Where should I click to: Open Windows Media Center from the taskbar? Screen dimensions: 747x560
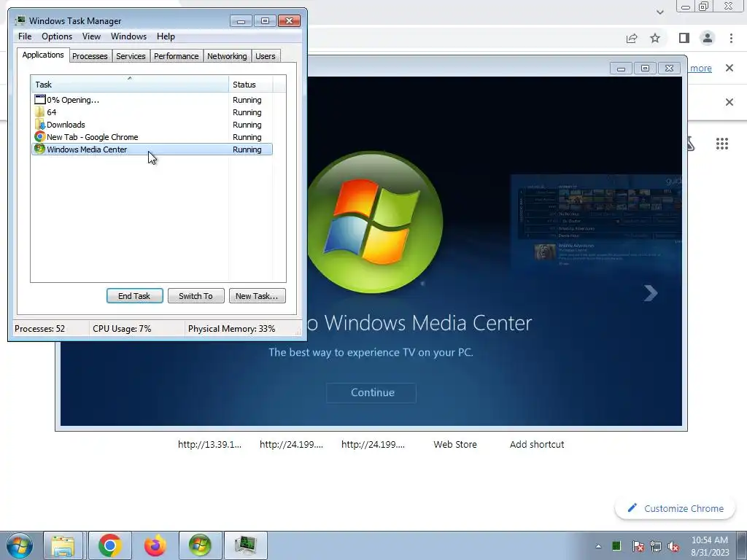click(200, 545)
